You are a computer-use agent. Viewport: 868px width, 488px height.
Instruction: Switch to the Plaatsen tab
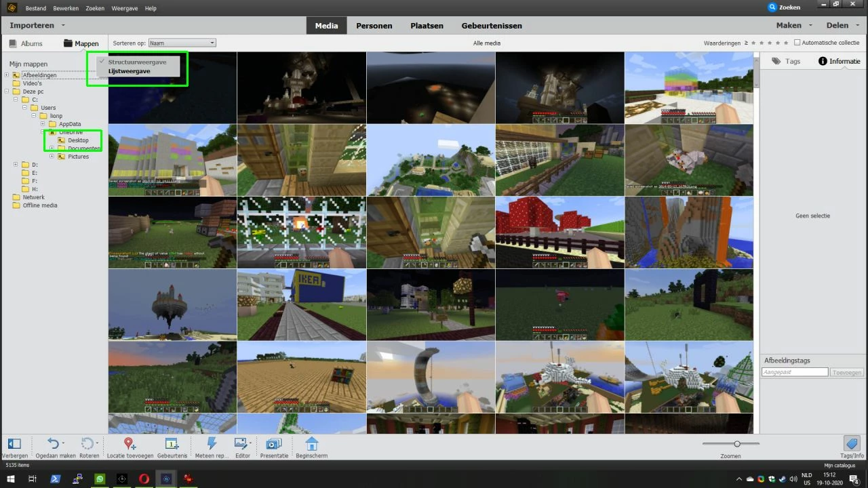(x=427, y=26)
